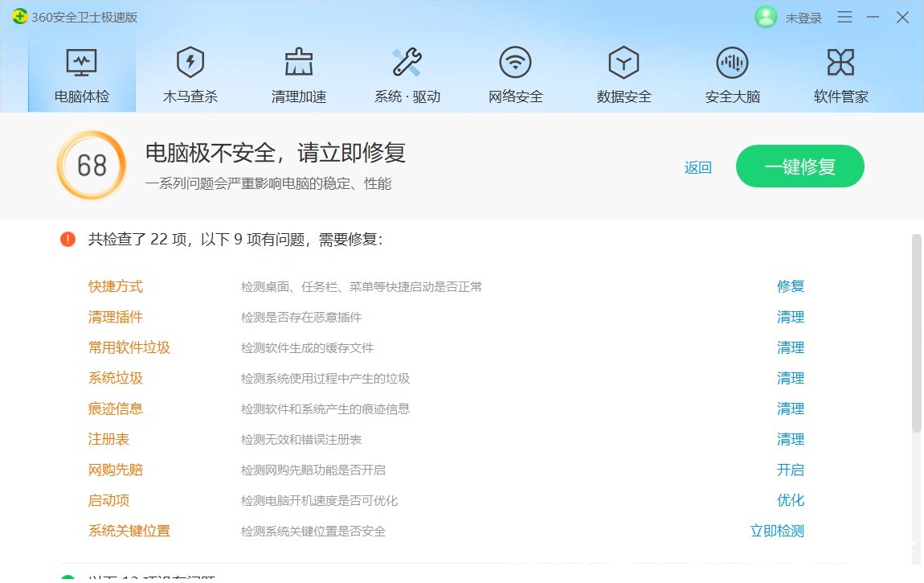924x583 pixels.
Task: Click 清理 for 注册表
Action: click(791, 440)
